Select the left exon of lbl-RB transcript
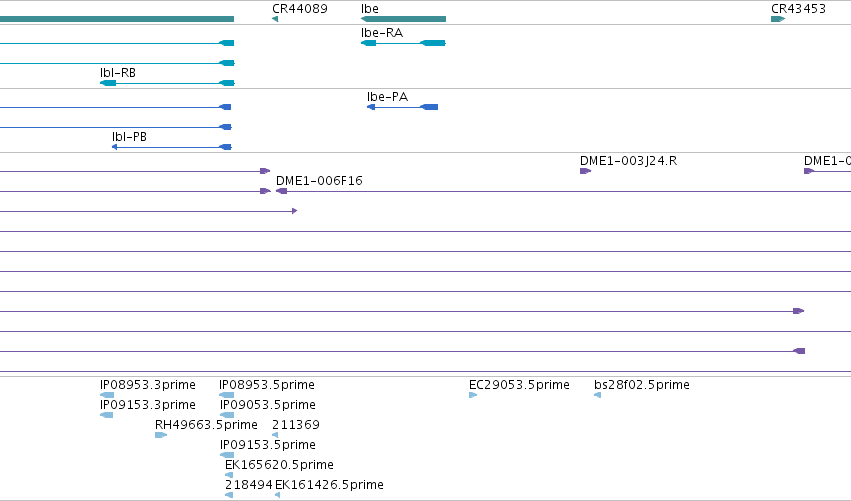The image size is (851, 501). (108, 83)
